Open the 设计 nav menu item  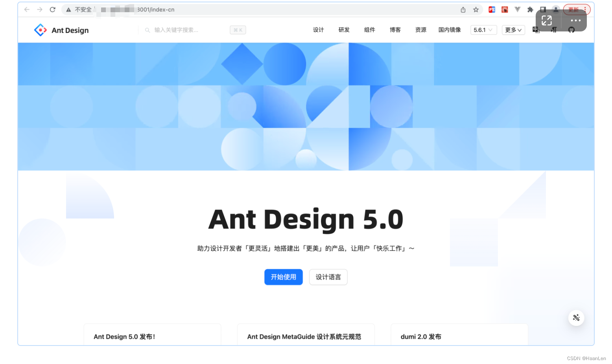(x=318, y=30)
